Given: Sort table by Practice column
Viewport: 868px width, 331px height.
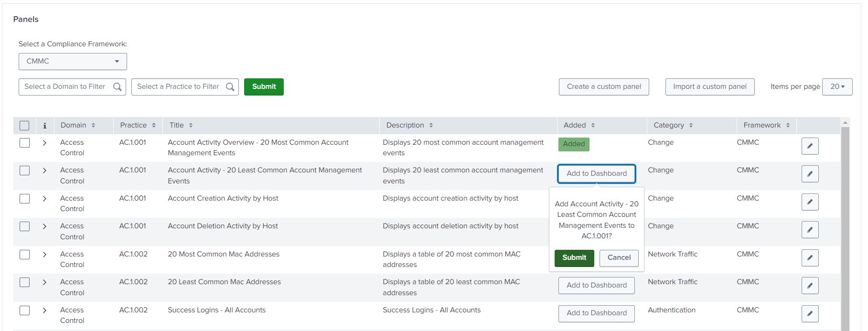Looking at the screenshot, I should [153, 125].
